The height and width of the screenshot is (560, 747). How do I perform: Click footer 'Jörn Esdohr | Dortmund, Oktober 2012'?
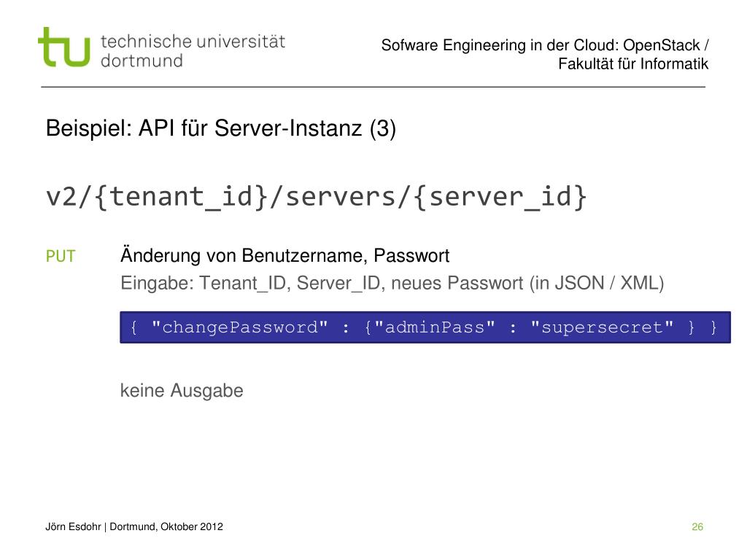(x=134, y=526)
